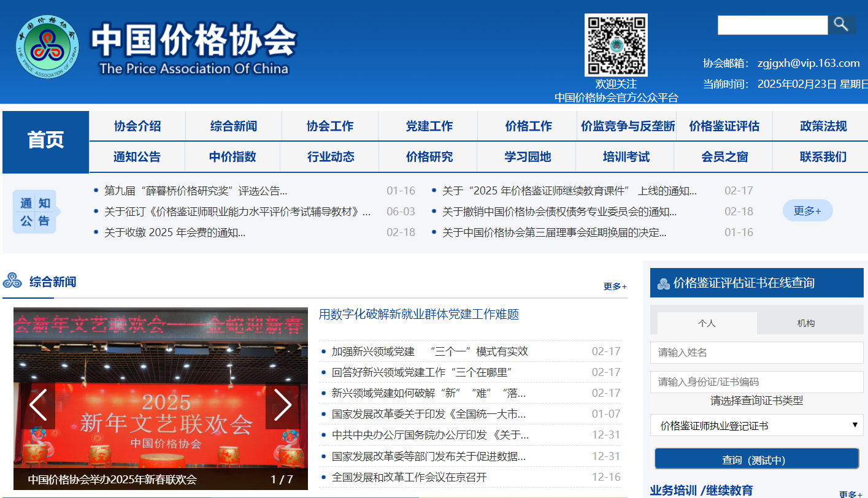Click the magnifier search icon button
Image resolution: width=868 pixels, height=498 pixels.
tap(842, 25)
